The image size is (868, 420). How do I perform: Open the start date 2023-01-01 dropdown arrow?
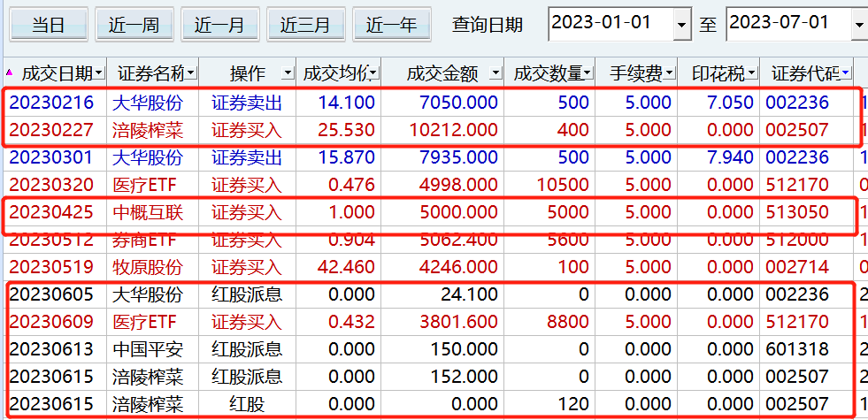(681, 25)
